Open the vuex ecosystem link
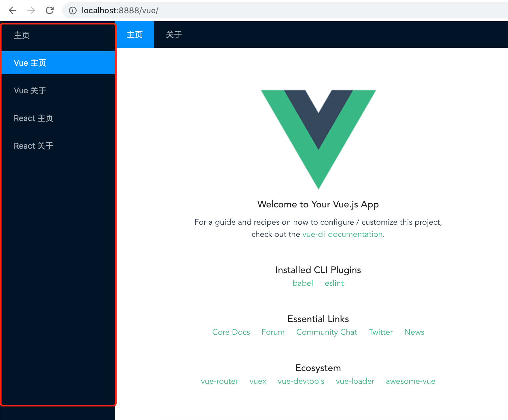The height and width of the screenshot is (420, 508). [x=258, y=381]
